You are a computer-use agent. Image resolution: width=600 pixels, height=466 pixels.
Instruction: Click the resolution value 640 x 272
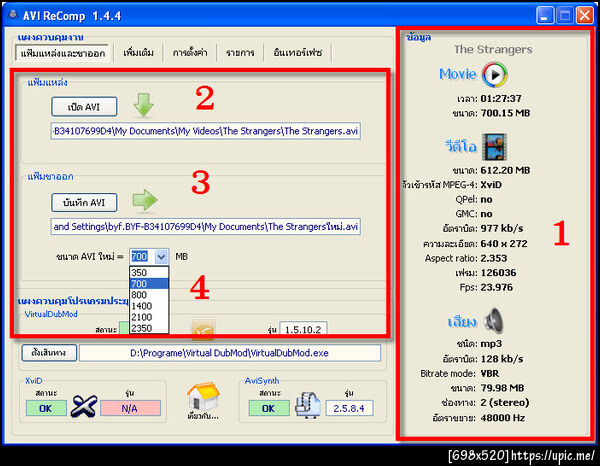(x=504, y=244)
